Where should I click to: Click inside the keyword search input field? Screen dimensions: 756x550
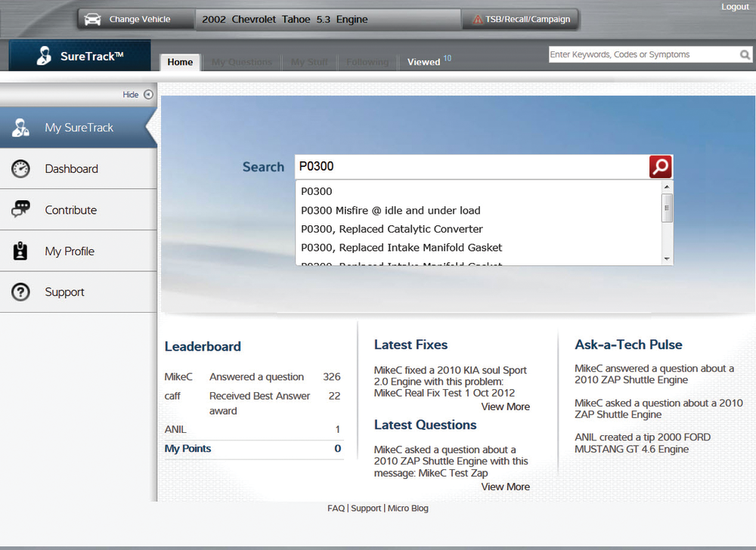pyautogui.click(x=635, y=54)
